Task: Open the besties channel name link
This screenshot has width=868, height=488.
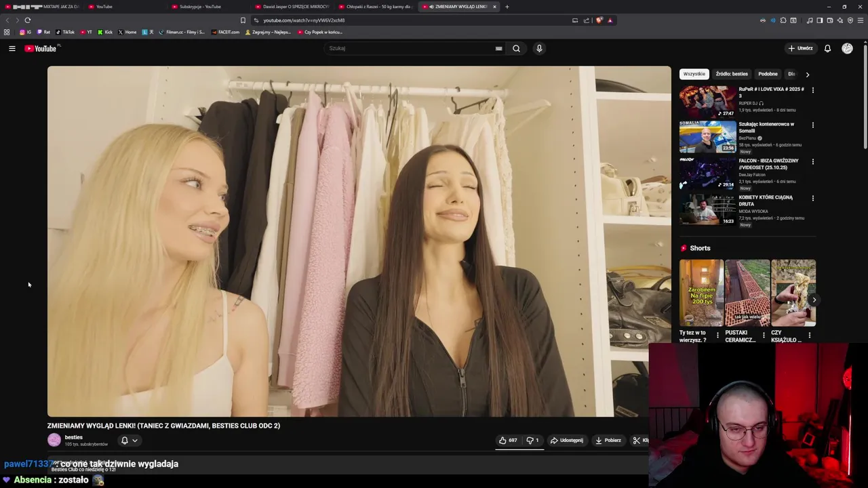Action: [73, 437]
